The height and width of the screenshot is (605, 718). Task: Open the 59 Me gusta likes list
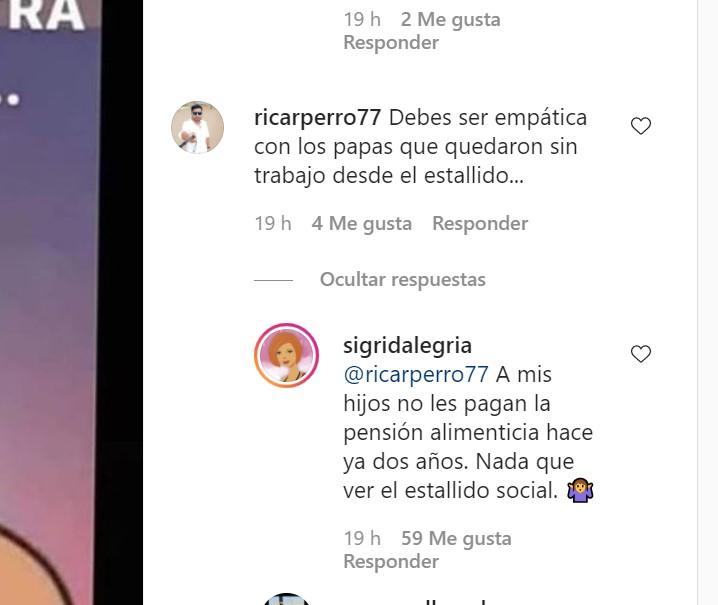456,539
